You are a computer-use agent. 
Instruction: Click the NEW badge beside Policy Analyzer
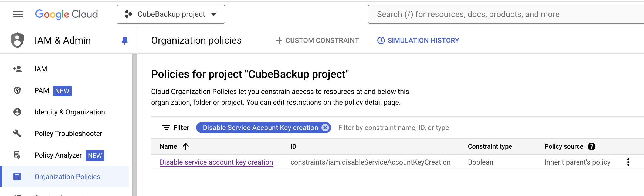95,156
